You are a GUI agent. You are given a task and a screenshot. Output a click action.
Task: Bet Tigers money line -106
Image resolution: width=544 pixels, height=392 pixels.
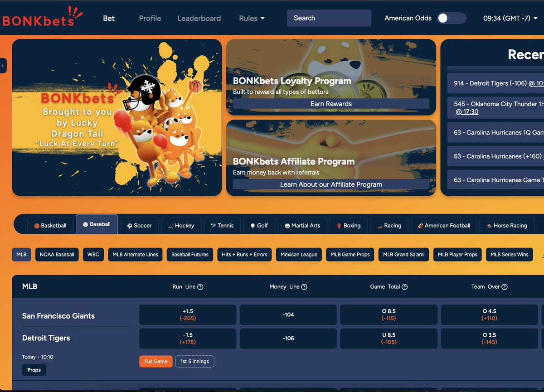point(288,338)
